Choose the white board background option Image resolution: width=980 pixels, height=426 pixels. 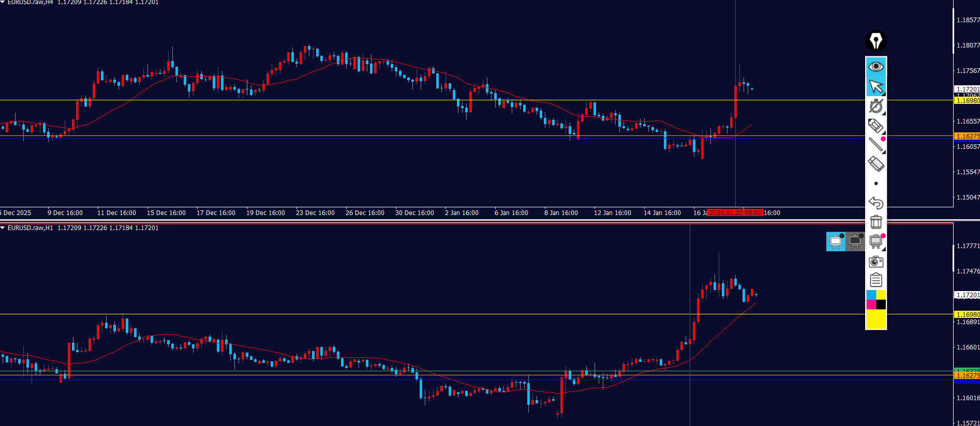[836, 241]
